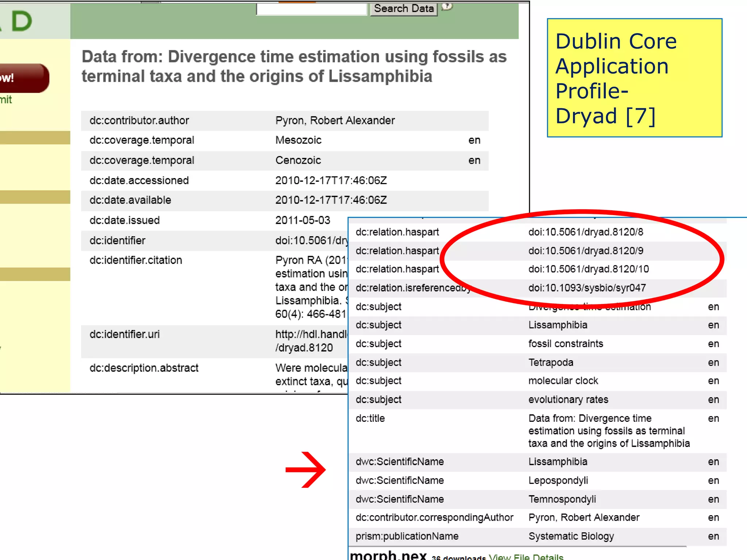
Task: Select doi:10.5061/dryad.8120/10 value
Action: (x=589, y=269)
